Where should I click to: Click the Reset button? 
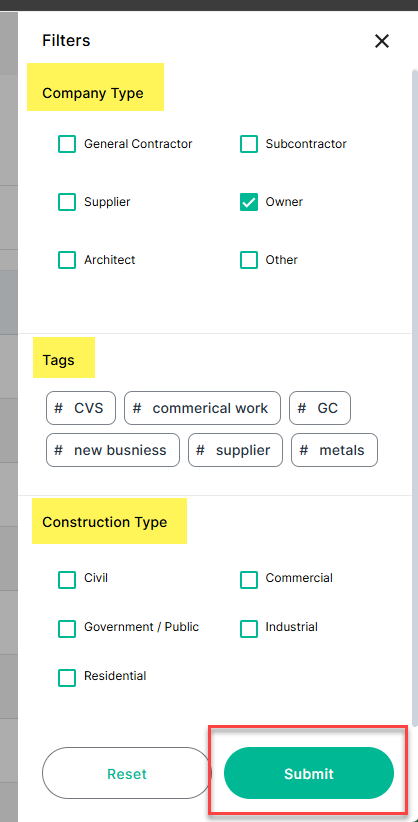pyautogui.click(x=126, y=773)
